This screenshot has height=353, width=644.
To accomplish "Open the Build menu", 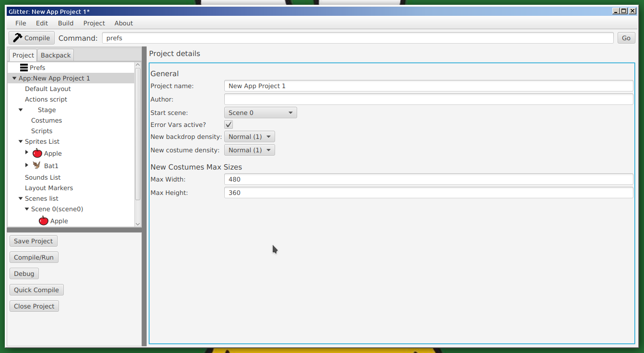I will [x=66, y=23].
